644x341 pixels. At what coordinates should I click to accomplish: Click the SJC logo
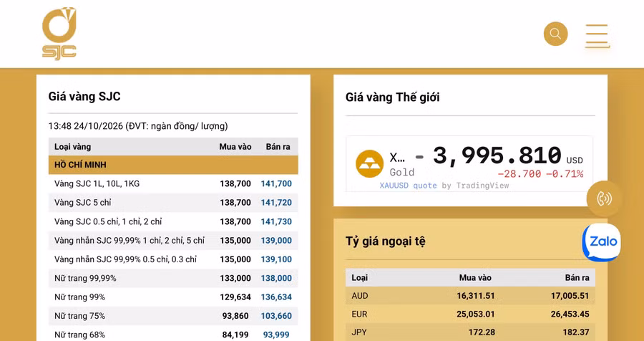(x=59, y=34)
